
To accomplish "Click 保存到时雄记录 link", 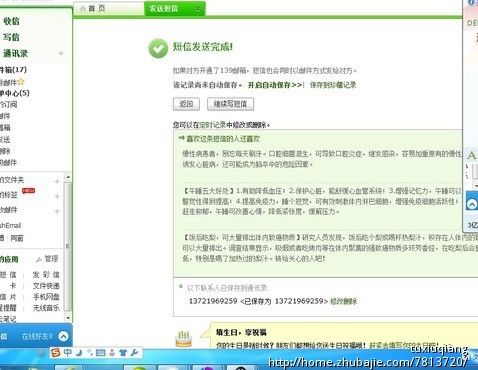I will [x=333, y=85].
